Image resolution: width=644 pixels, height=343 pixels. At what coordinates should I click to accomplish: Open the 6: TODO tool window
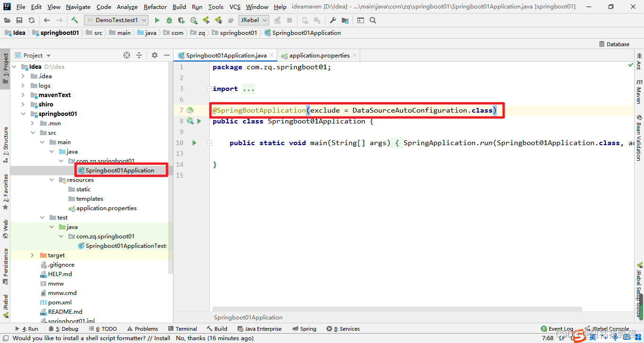pyautogui.click(x=102, y=329)
